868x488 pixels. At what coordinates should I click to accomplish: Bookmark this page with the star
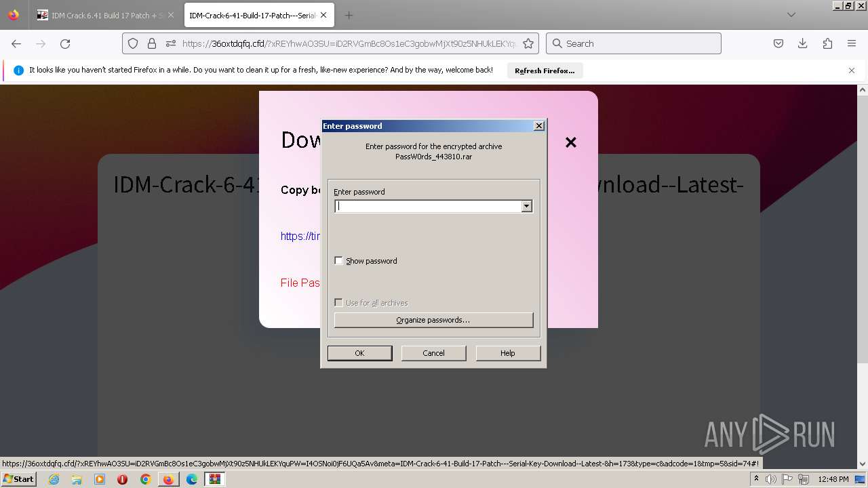point(528,43)
